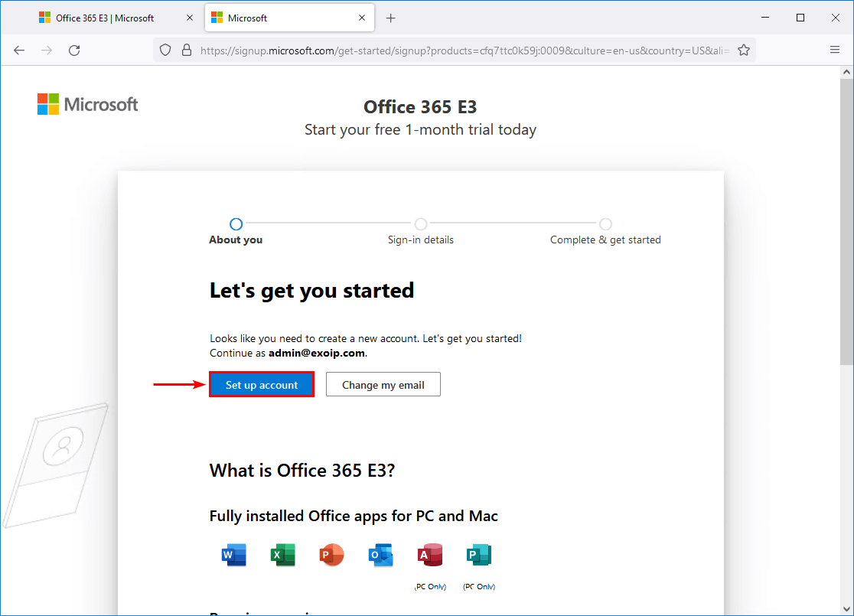
Task: Click PC Only label under Publisher
Action: pyautogui.click(x=479, y=587)
